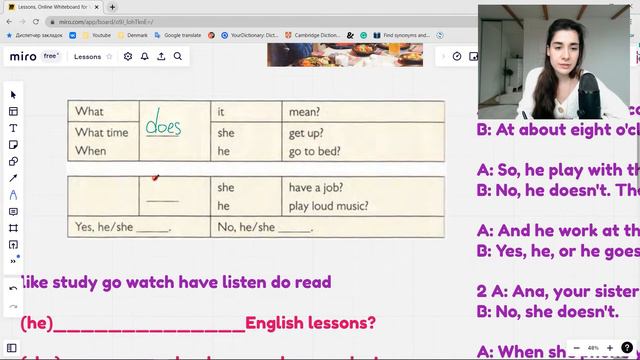This screenshot has height=360, width=640.
Task: Select the Text tool
Action: click(13, 128)
